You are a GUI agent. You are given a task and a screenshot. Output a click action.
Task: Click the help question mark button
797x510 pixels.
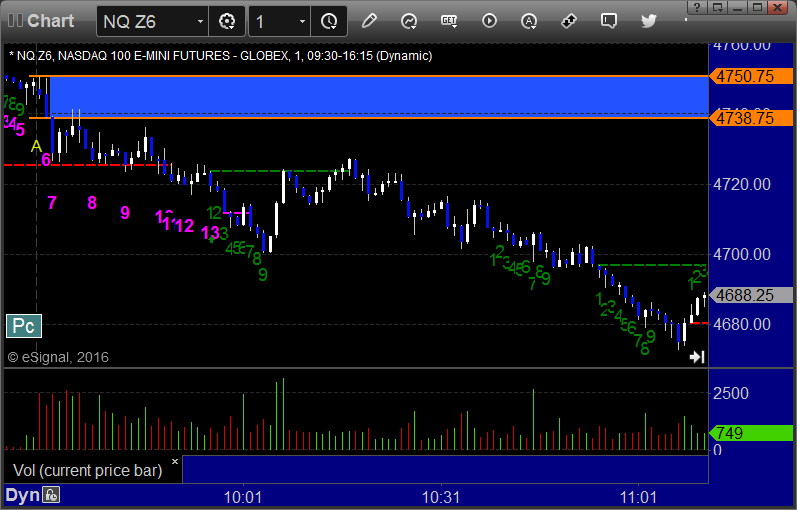coord(697,7)
